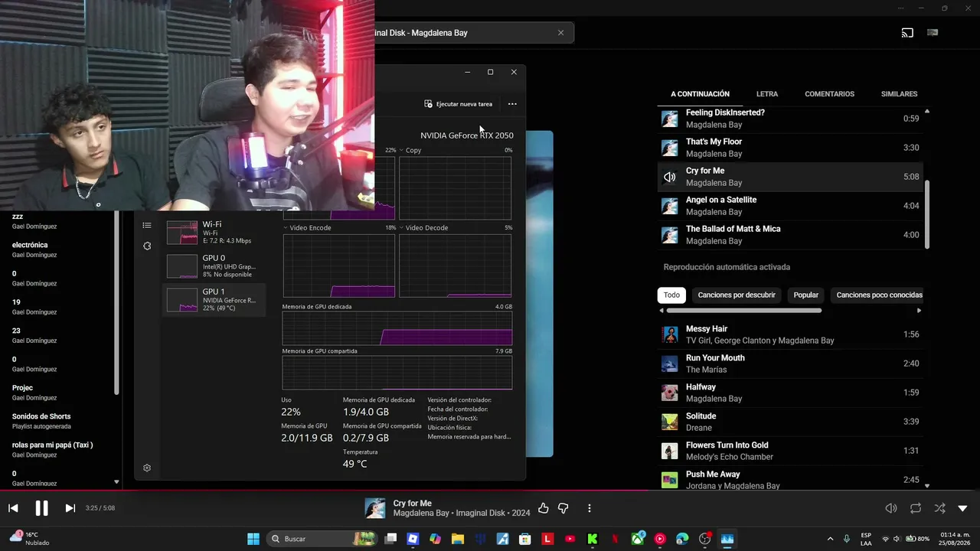Image resolution: width=980 pixels, height=551 pixels.
Task: Go to the previous track
Action: [x=13, y=508]
